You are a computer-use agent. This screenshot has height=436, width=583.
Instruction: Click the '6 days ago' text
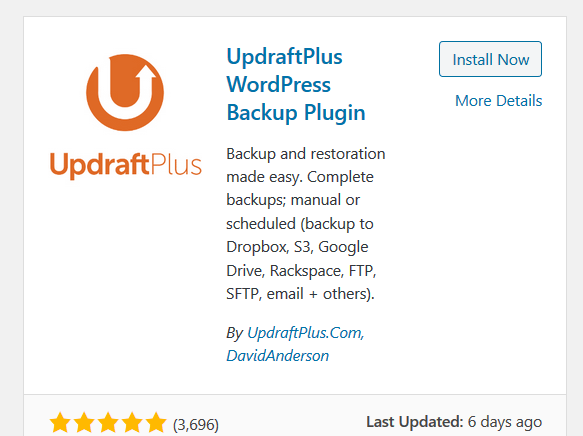click(505, 422)
